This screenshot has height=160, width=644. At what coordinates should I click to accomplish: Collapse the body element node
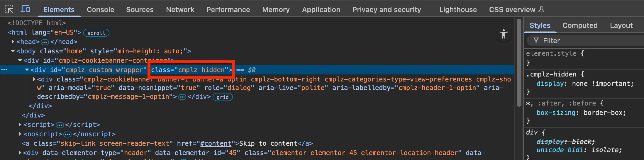pos(13,51)
